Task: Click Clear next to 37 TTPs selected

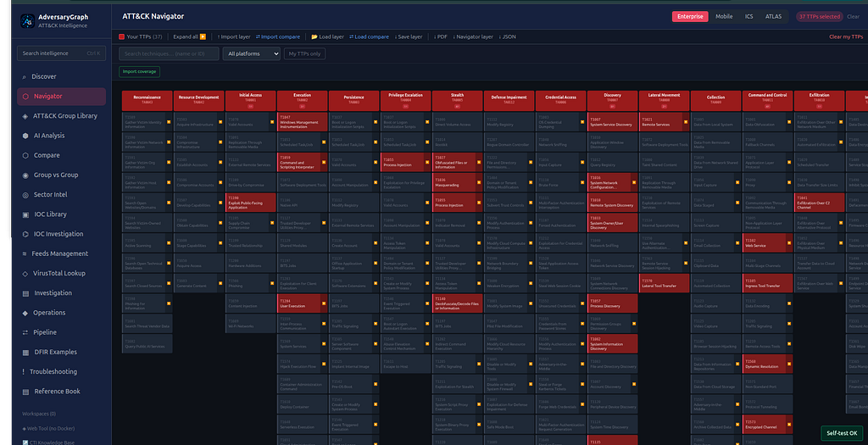Action: [x=853, y=17]
